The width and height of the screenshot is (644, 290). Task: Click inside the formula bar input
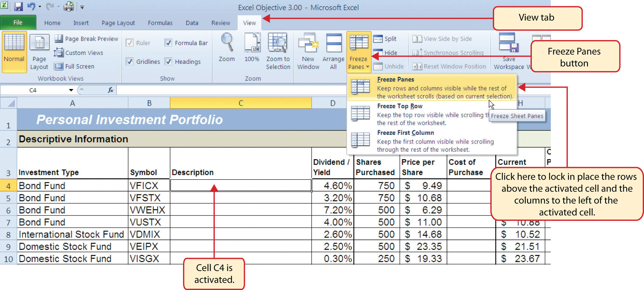point(231,90)
